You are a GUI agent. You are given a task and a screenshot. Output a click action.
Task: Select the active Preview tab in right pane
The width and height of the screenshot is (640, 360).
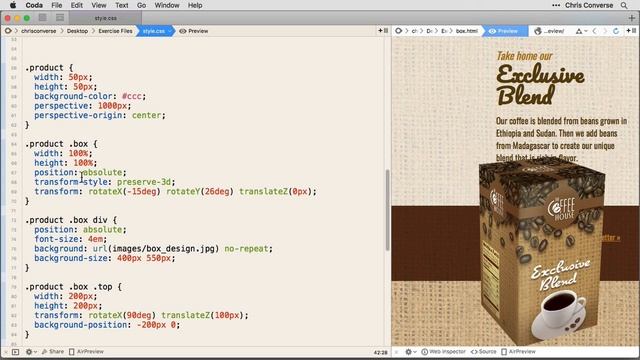coord(505,31)
